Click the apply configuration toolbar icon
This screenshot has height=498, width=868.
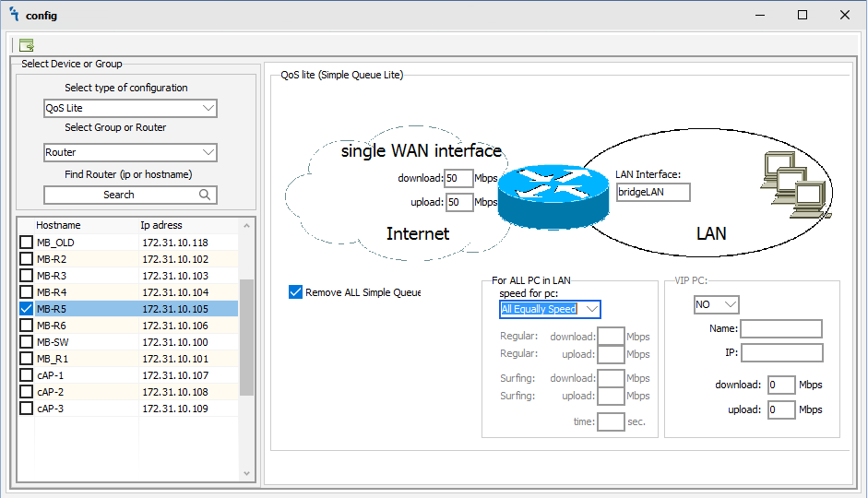pos(27,44)
